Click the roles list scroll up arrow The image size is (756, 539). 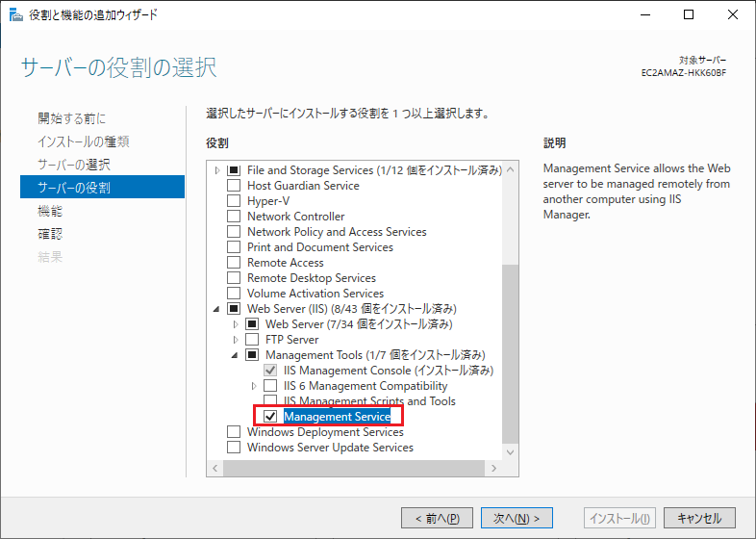511,169
